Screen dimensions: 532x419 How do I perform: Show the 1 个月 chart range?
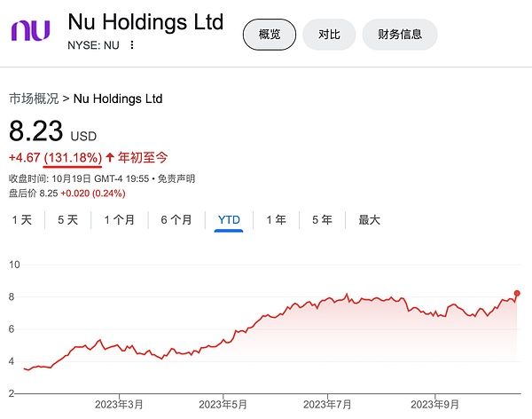(x=119, y=219)
